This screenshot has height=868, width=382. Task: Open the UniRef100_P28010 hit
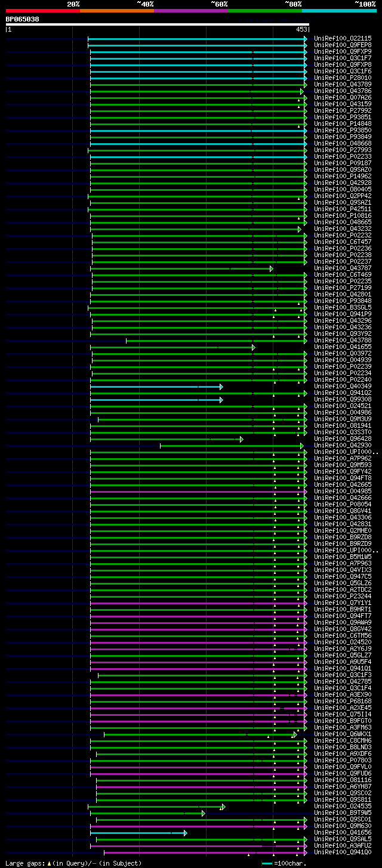point(343,78)
